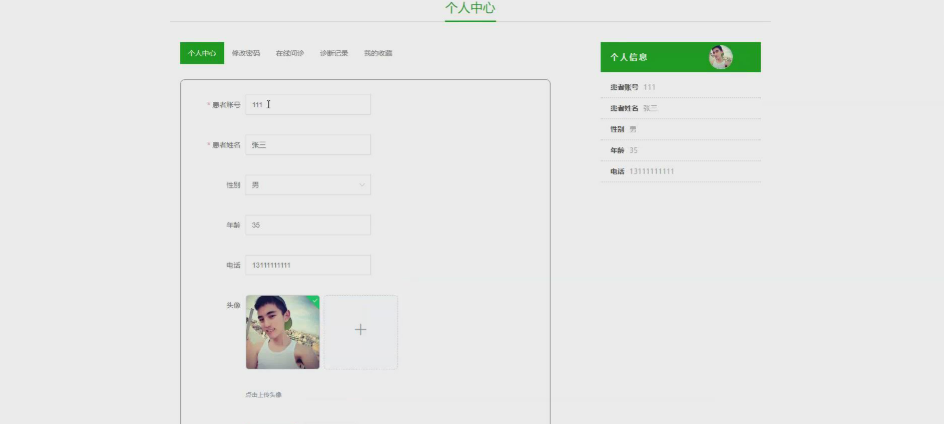The image size is (944, 424).
Task: Go to the 诊断记录 tab
Action: pyautogui.click(x=334, y=53)
